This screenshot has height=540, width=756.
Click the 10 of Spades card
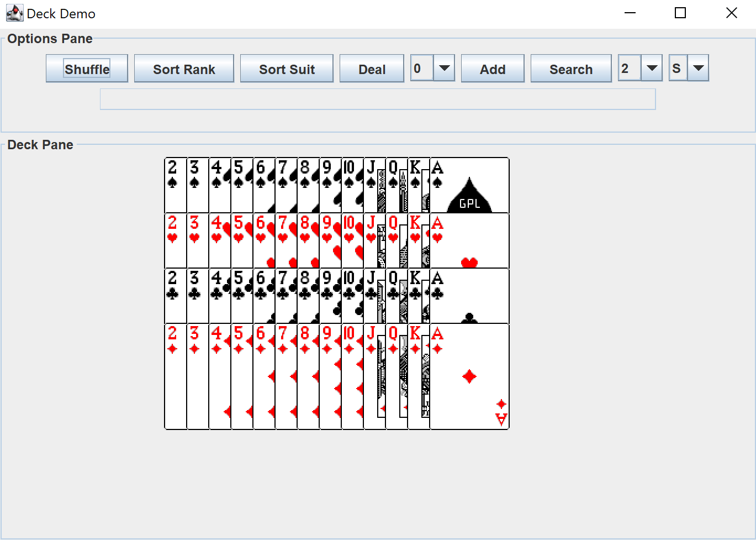[x=352, y=185]
